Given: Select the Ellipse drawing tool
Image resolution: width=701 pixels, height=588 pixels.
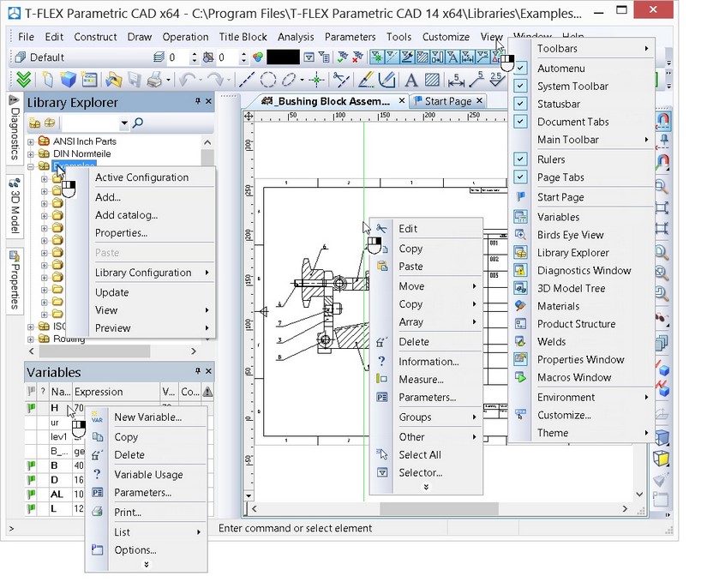Looking at the screenshot, I should 289,80.
